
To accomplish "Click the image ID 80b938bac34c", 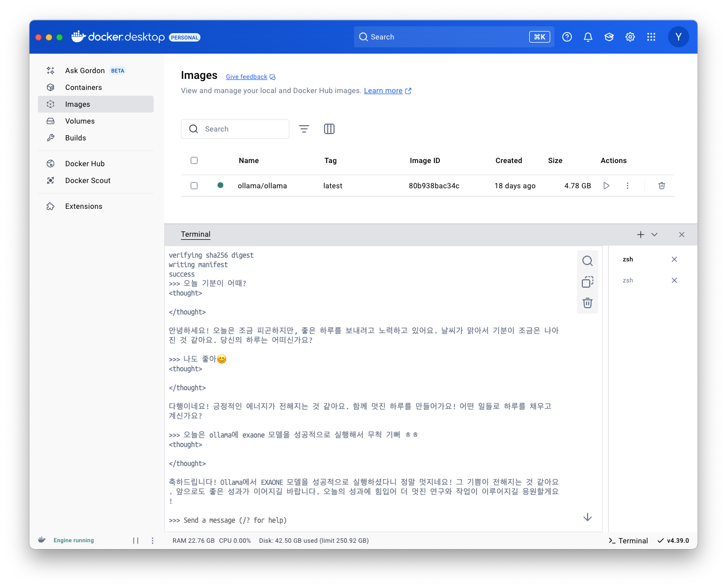I will [x=434, y=186].
